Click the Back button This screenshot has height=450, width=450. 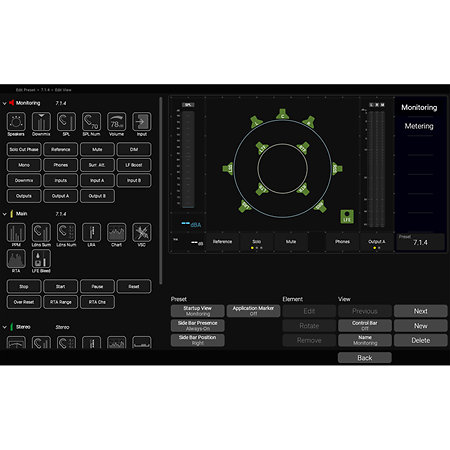[x=365, y=358]
